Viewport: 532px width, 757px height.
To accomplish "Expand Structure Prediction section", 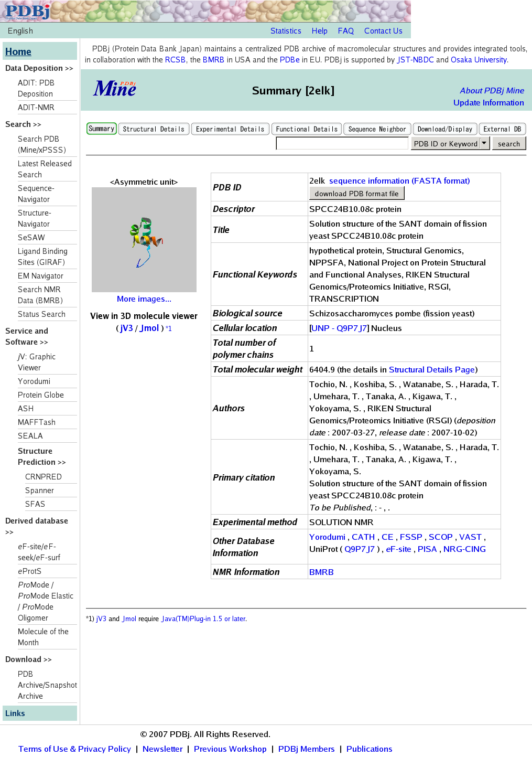I will click(x=42, y=456).
